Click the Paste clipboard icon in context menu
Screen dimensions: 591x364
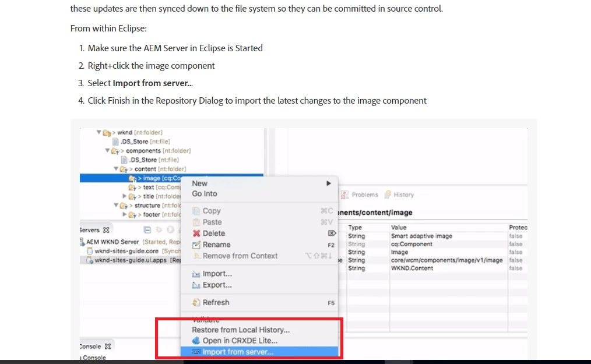point(196,222)
